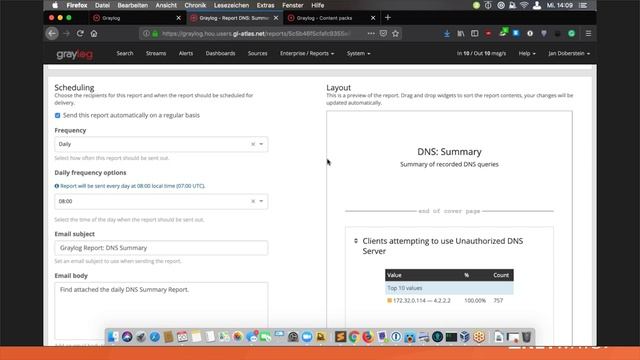
Task: Expand the Enterprise / Reports menu
Action: coord(307,53)
